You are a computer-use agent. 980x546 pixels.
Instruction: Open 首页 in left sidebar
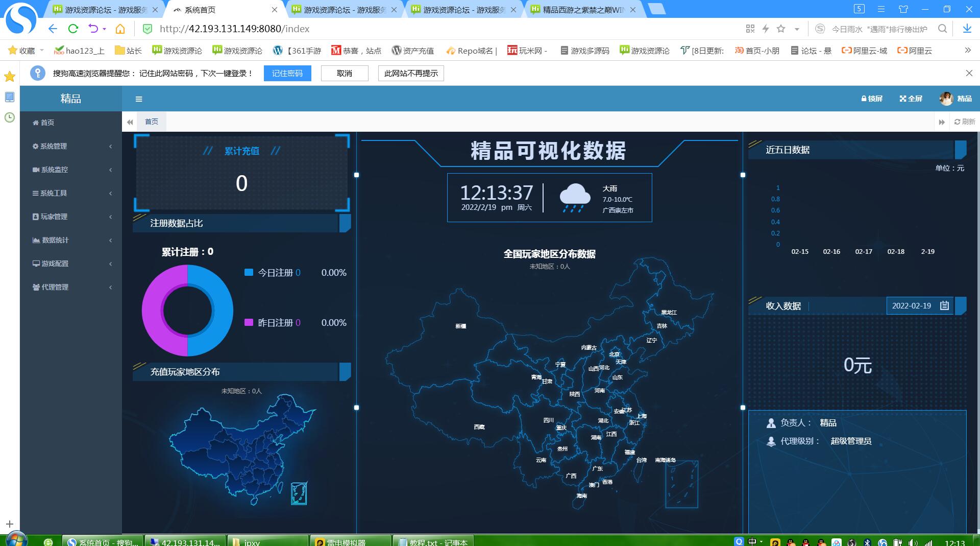[47, 123]
